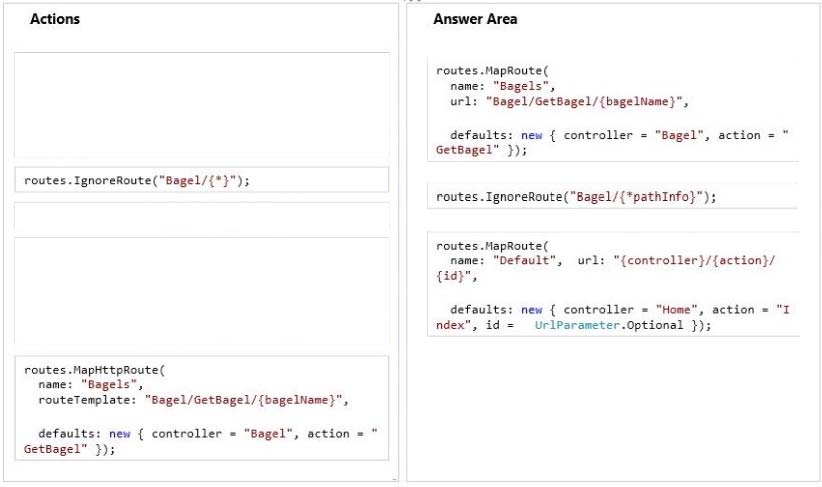Select IgnoreRoute pathInfo block in Answer Area

pos(613,196)
